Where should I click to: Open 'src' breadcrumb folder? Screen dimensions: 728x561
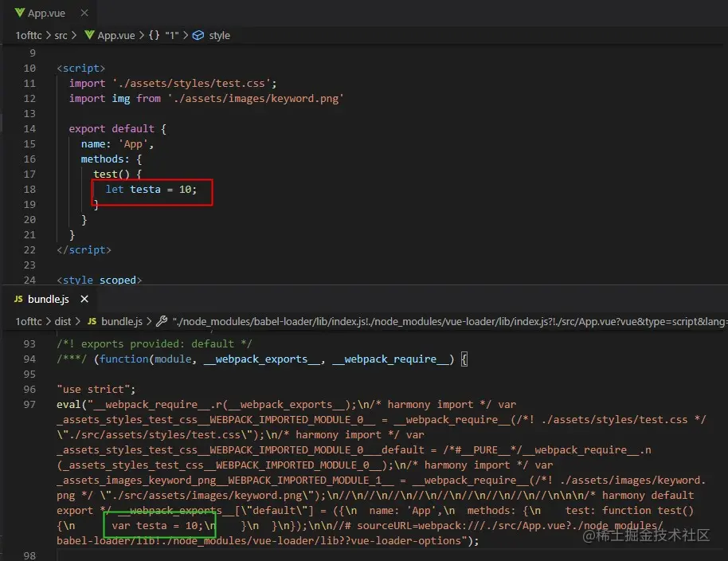[61, 35]
